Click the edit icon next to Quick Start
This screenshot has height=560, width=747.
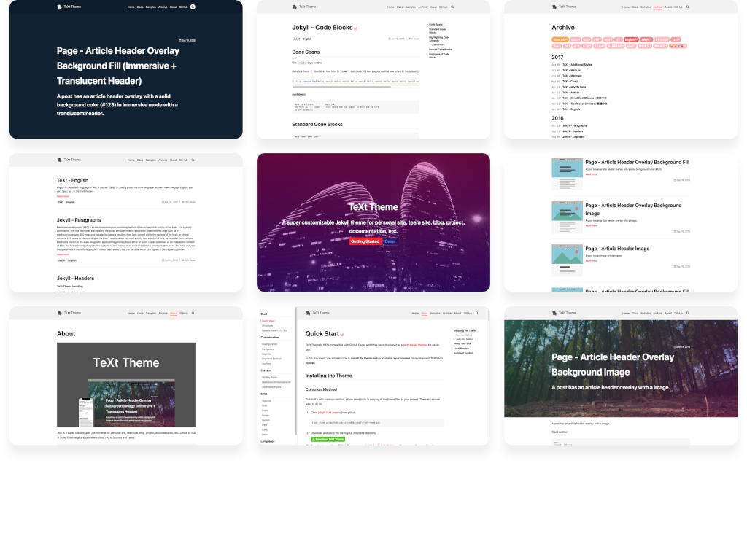point(341,334)
